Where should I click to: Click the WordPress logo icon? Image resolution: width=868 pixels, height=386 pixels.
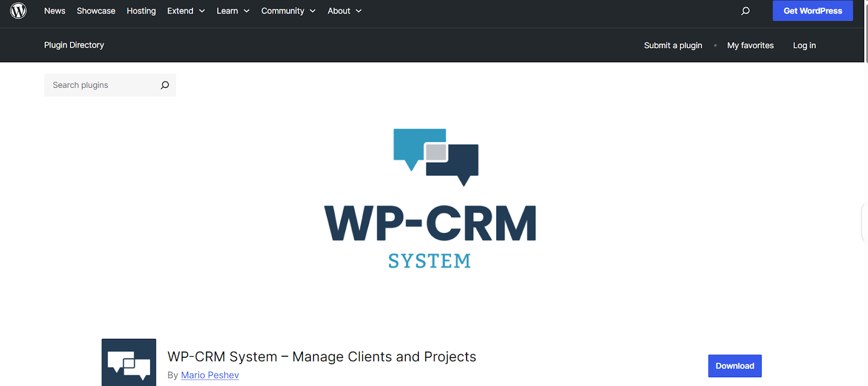pos(18,11)
